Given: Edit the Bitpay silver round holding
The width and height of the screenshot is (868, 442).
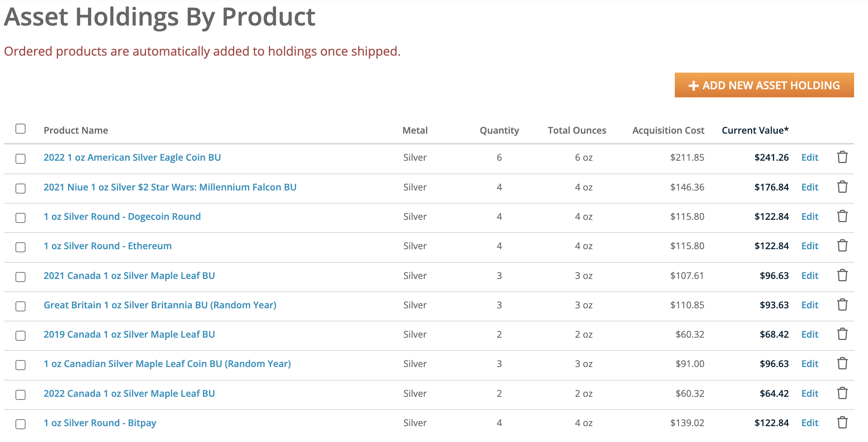Looking at the screenshot, I should coord(810,423).
